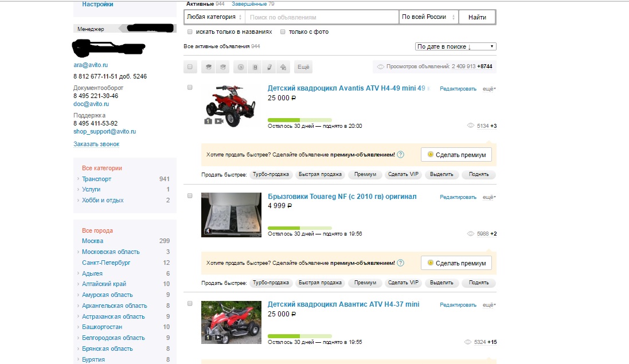Click the eye icon next to 5134 views
Viewport: 629px width, 364px height.
(471, 126)
